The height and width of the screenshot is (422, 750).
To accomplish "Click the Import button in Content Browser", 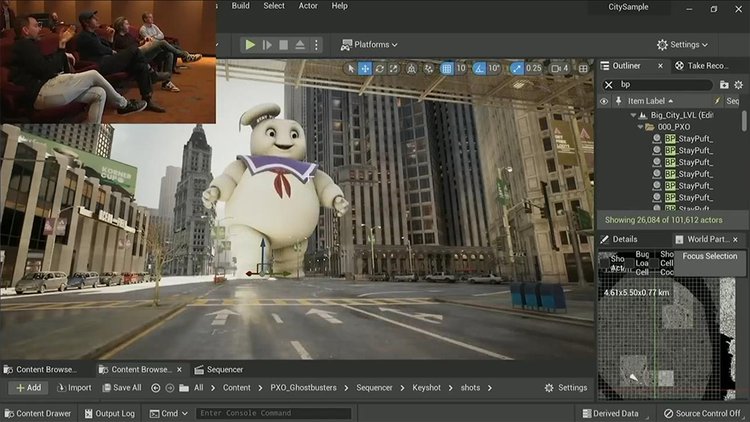I will (74, 388).
